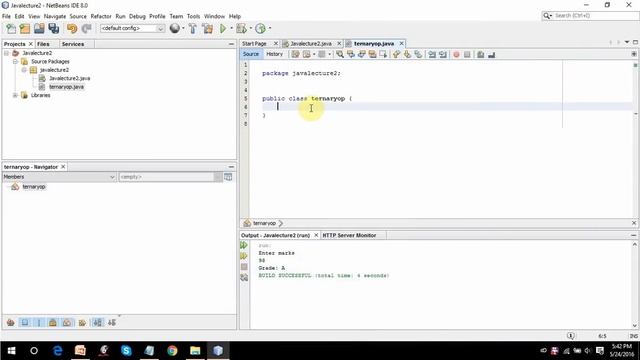Screen dimensions: 640x360
Task: Click the Last Edit icon in editor toolbar
Action: (x=296, y=54)
